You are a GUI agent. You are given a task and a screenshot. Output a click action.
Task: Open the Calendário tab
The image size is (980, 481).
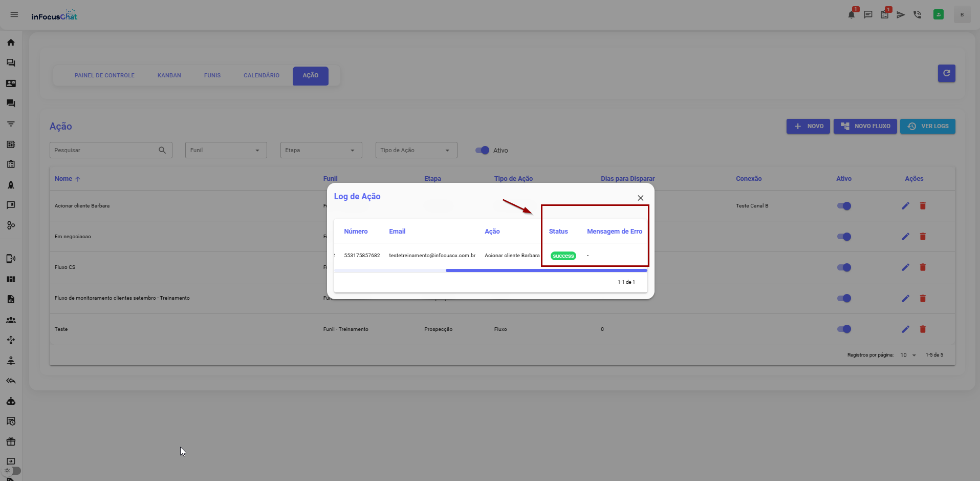click(261, 75)
